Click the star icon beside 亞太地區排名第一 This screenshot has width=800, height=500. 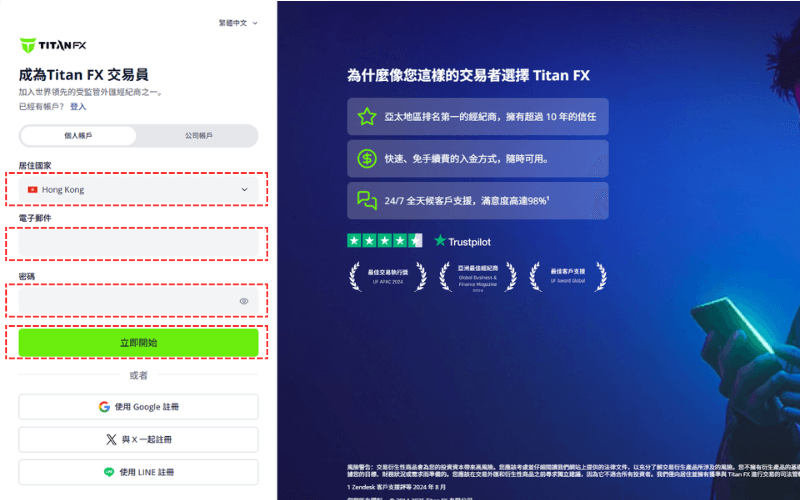click(x=367, y=116)
